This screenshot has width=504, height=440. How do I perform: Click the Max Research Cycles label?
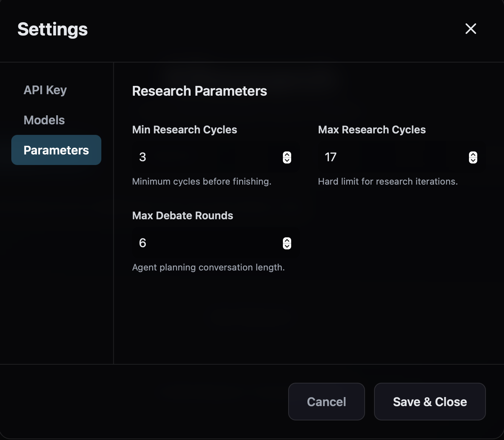[x=372, y=130]
